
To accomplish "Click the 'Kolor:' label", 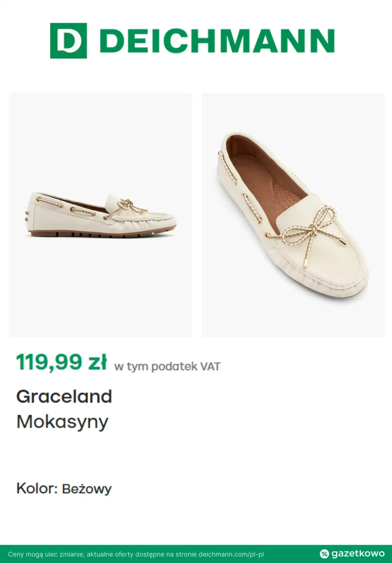I will click(37, 489).
